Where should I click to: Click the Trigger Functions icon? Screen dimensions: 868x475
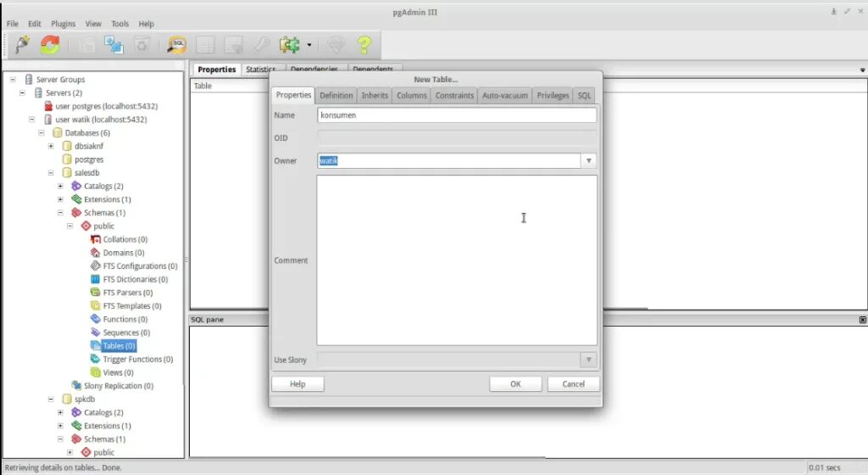point(95,359)
